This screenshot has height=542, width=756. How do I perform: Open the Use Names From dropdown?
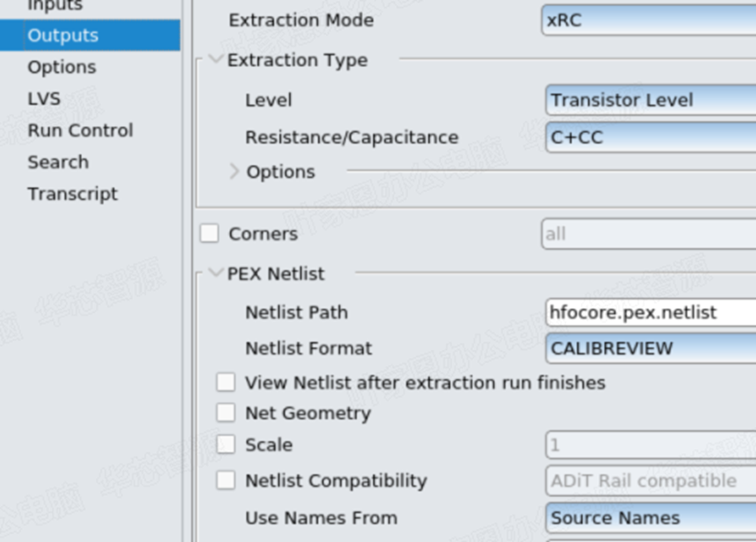click(650, 517)
